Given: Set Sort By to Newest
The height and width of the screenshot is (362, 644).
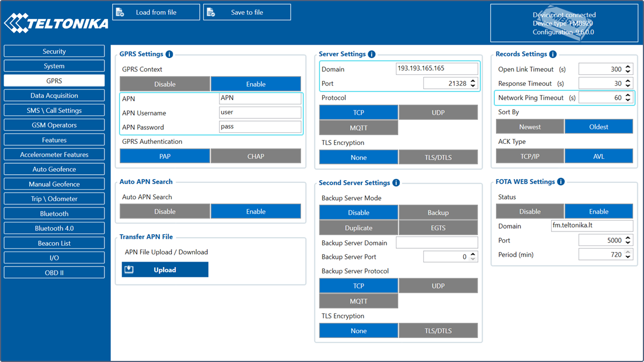Looking at the screenshot, I should click(529, 127).
